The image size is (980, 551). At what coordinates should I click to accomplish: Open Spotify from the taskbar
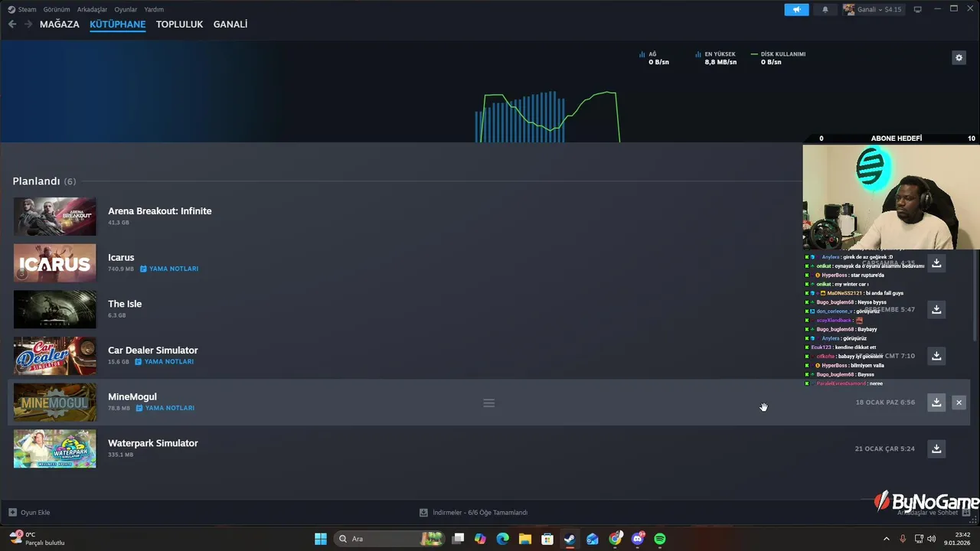660,539
